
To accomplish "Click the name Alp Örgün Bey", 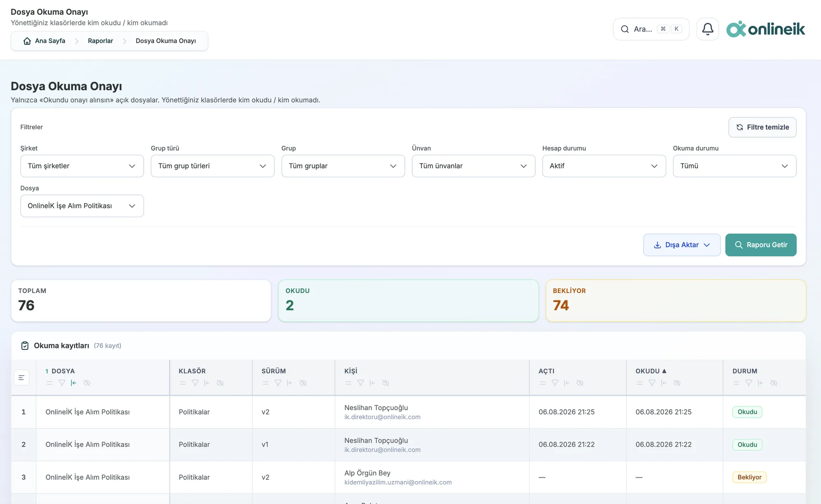I will coord(367,473).
